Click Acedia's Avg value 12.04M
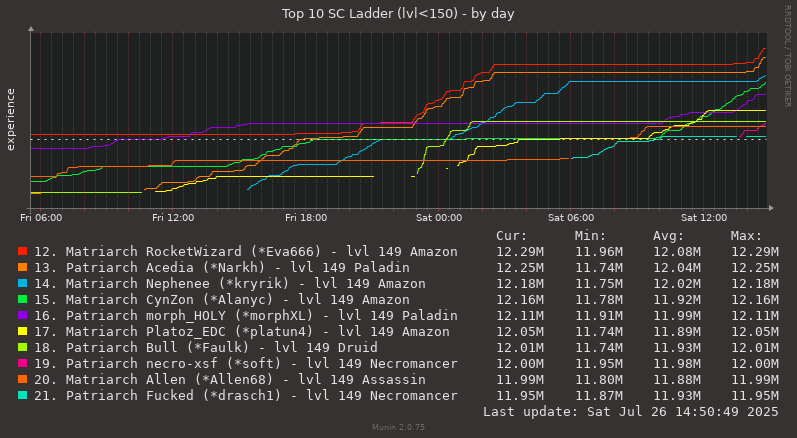This screenshot has width=797, height=438. coord(677,267)
